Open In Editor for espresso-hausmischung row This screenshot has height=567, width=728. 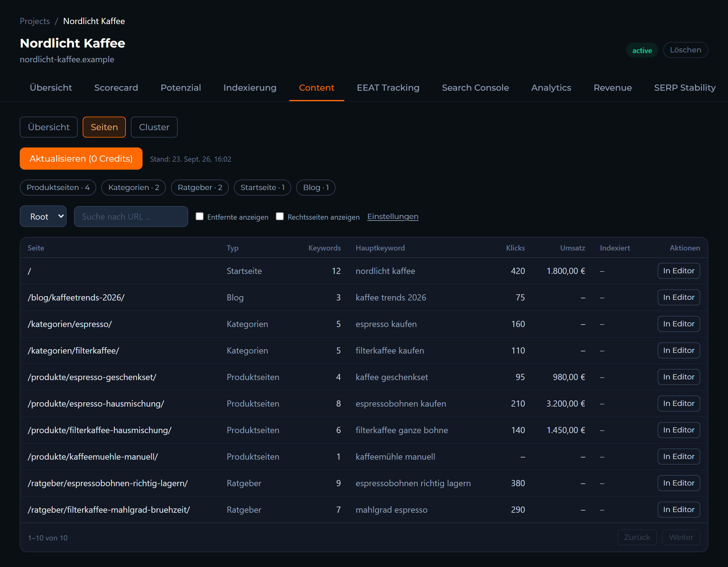point(679,403)
